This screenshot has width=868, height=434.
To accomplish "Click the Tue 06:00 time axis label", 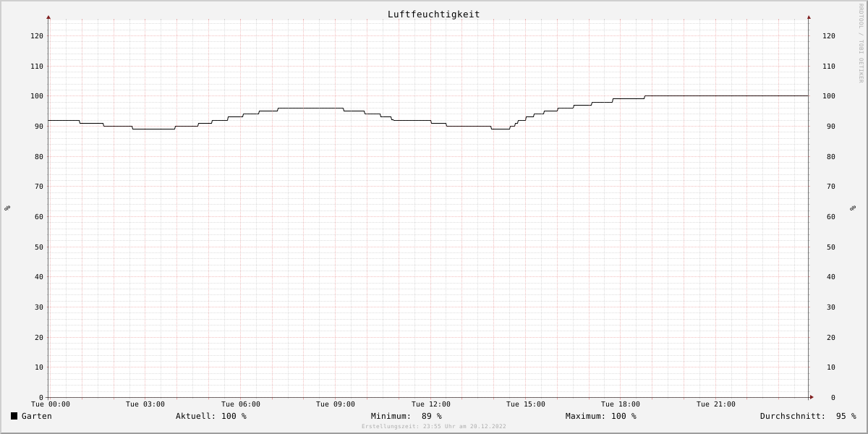I will point(241,404).
